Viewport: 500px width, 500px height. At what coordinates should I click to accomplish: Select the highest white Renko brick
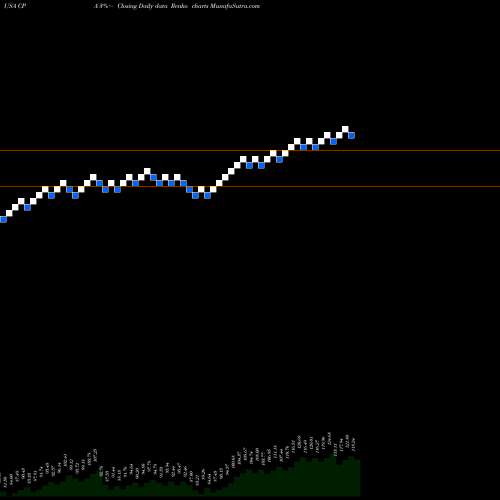tap(345, 129)
